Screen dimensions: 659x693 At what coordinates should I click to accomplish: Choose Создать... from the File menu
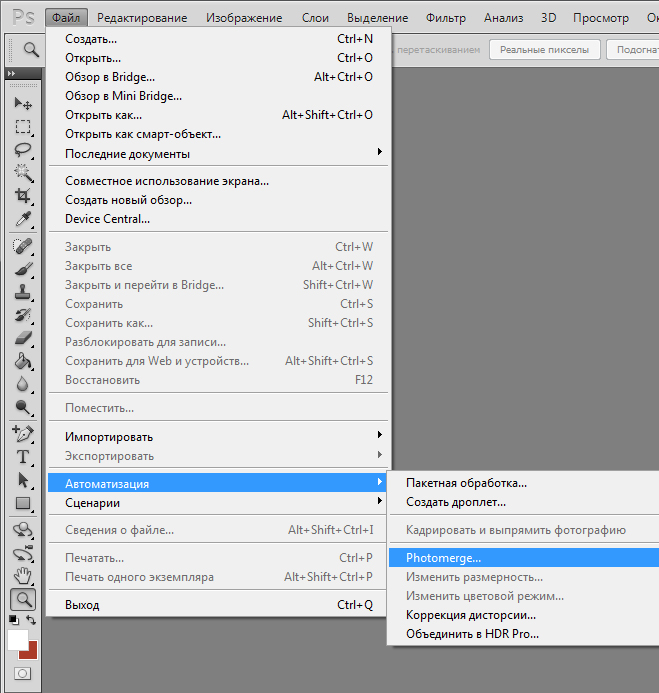coord(219,39)
